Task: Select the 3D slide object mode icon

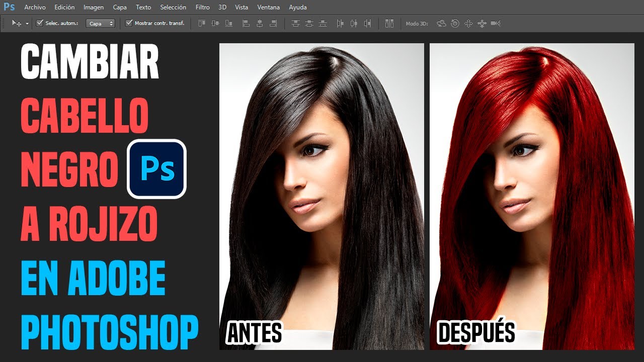Action: point(482,23)
